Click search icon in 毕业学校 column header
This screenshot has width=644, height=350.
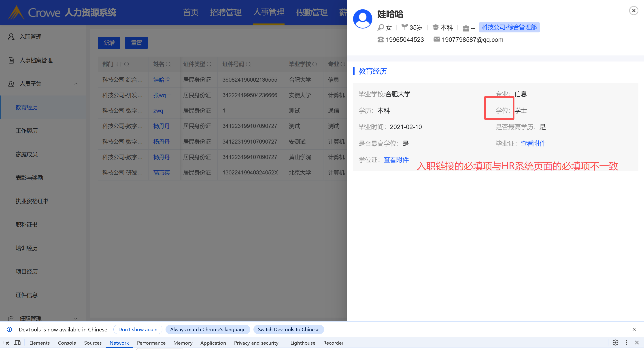tap(315, 64)
